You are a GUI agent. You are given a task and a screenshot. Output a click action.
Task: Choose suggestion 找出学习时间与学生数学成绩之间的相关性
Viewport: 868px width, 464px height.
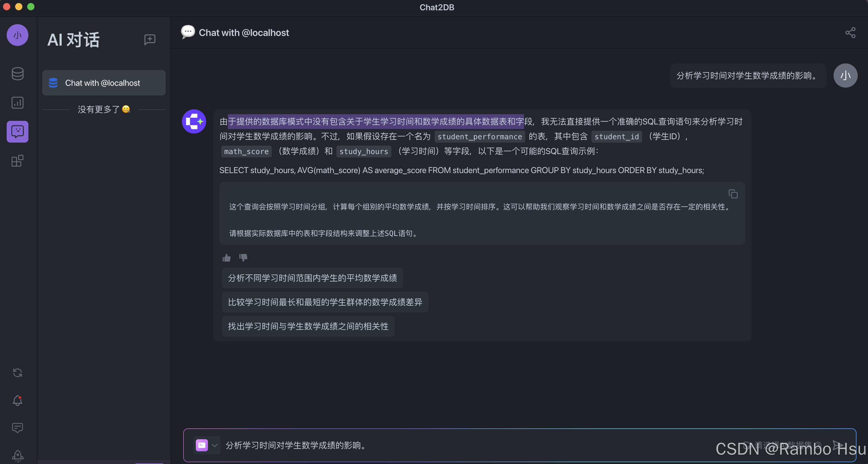(308, 327)
